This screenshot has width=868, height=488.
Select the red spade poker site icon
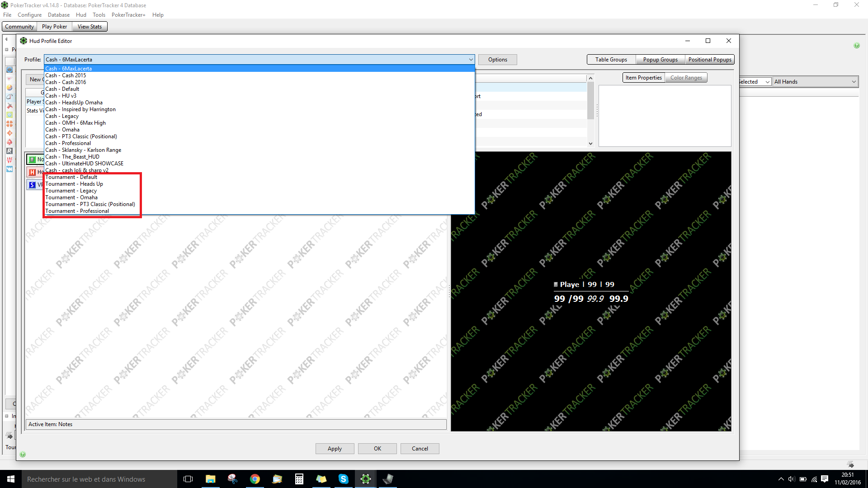(9, 142)
